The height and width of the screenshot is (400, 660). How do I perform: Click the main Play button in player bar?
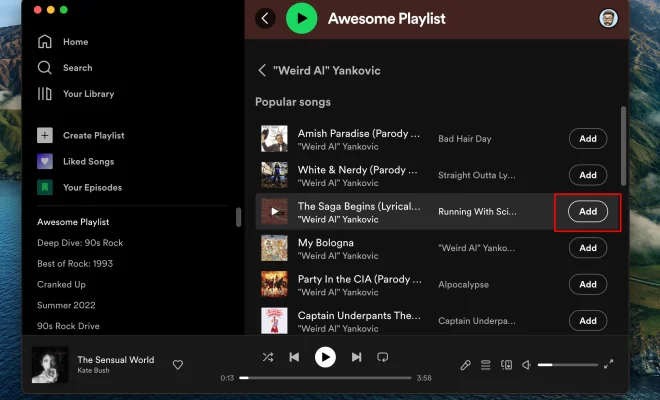click(x=325, y=357)
